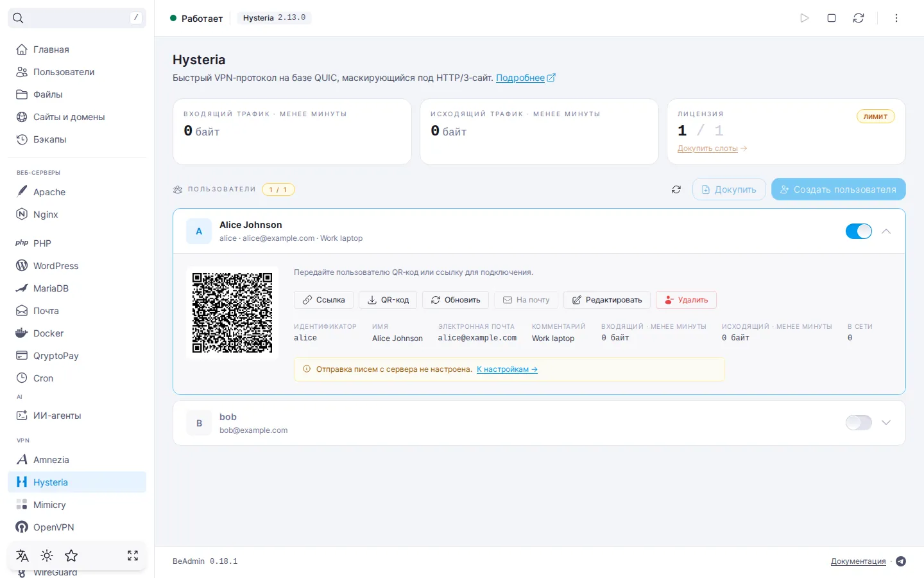
Task: Open the К настройкам link
Action: point(507,369)
